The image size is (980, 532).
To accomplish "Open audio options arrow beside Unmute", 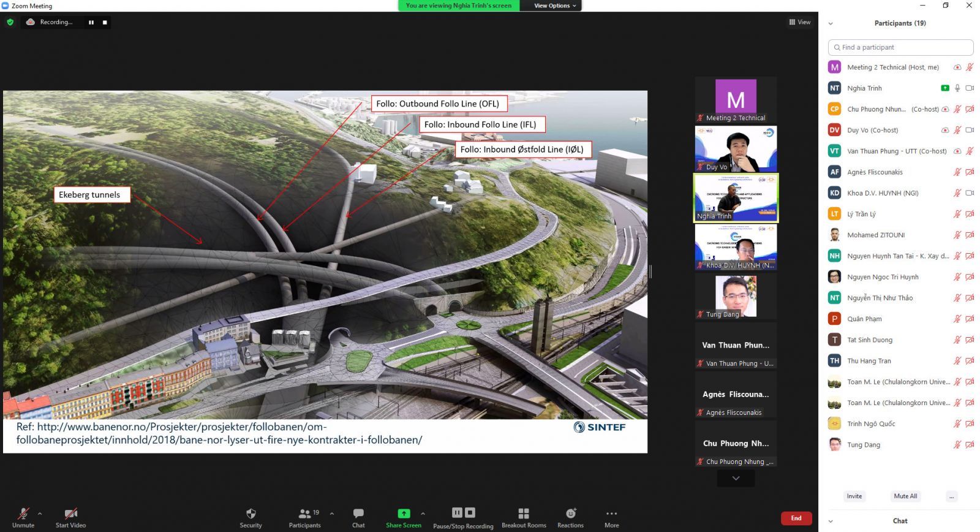I will coord(40,514).
